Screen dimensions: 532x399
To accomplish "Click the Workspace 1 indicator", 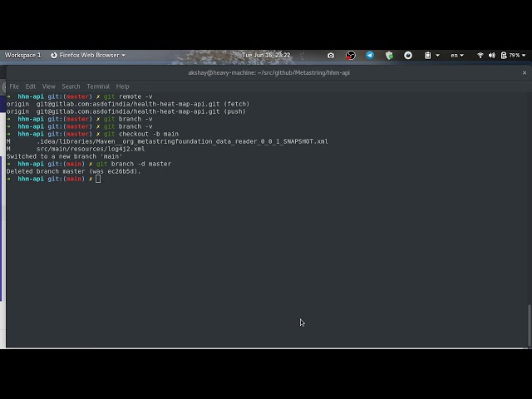I will pos(22,56).
